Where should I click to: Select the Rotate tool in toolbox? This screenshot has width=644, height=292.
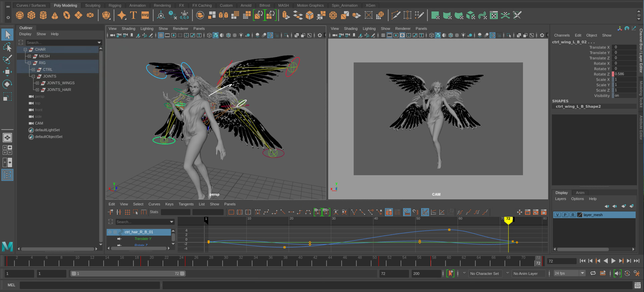tap(7, 84)
